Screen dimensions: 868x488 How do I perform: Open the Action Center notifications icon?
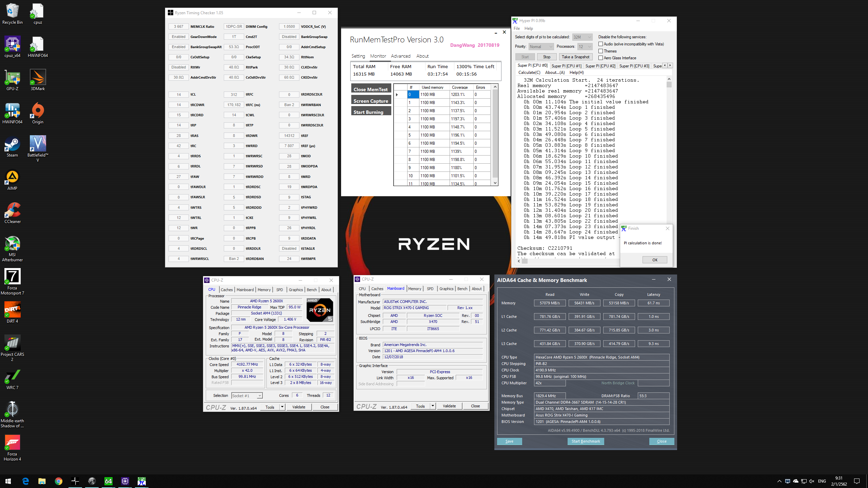(x=857, y=481)
